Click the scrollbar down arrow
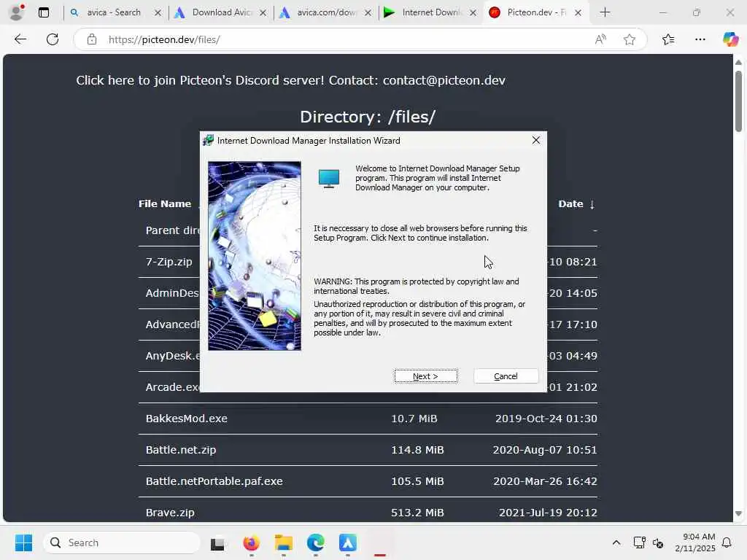 pos(738,514)
